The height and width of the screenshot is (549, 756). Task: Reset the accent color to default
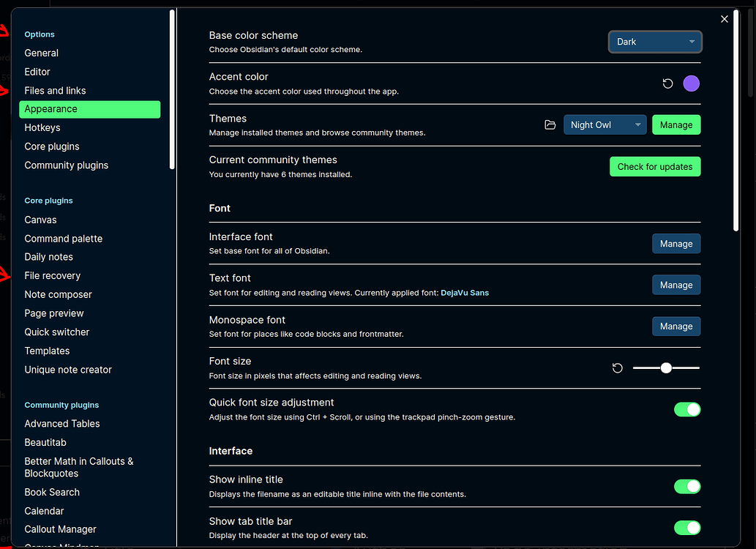tap(667, 83)
